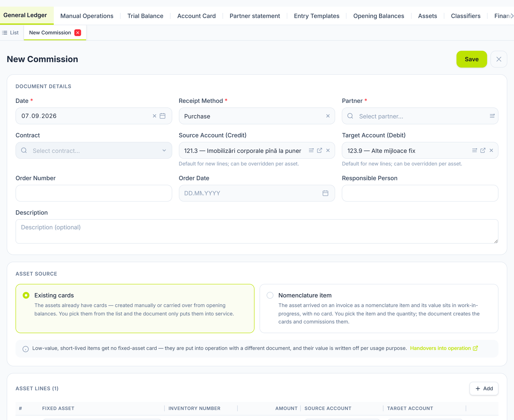The image size is (514, 420).
Task: Save the new commission document
Action: (x=472, y=59)
